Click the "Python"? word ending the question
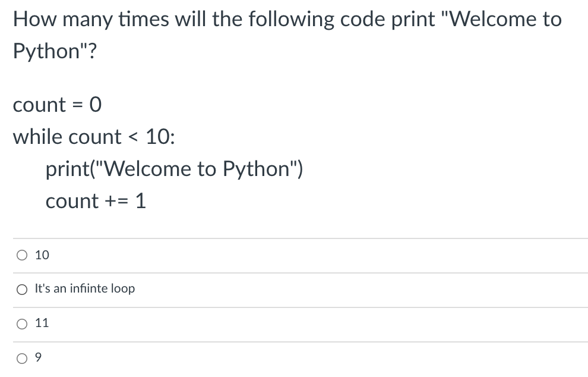The image size is (588, 377). coord(55,51)
